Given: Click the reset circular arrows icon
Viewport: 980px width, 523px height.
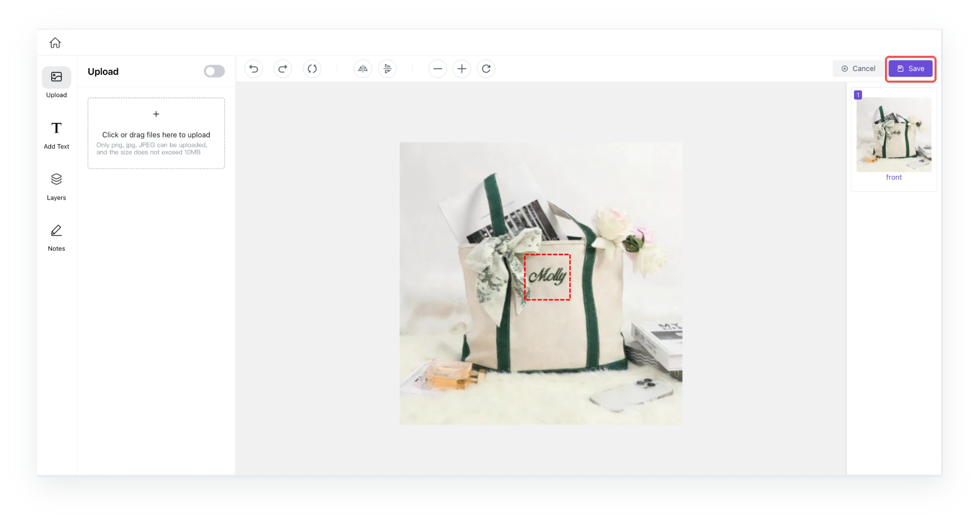Looking at the screenshot, I should pyautogui.click(x=312, y=69).
